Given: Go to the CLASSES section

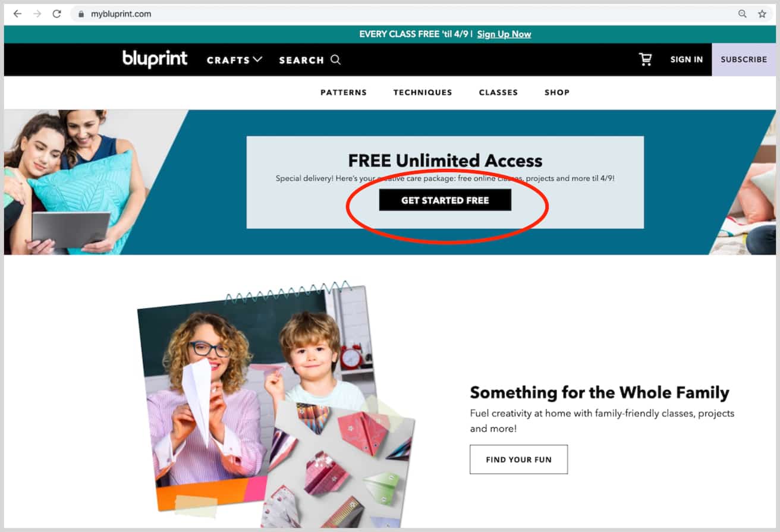Looking at the screenshot, I should (x=498, y=92).
